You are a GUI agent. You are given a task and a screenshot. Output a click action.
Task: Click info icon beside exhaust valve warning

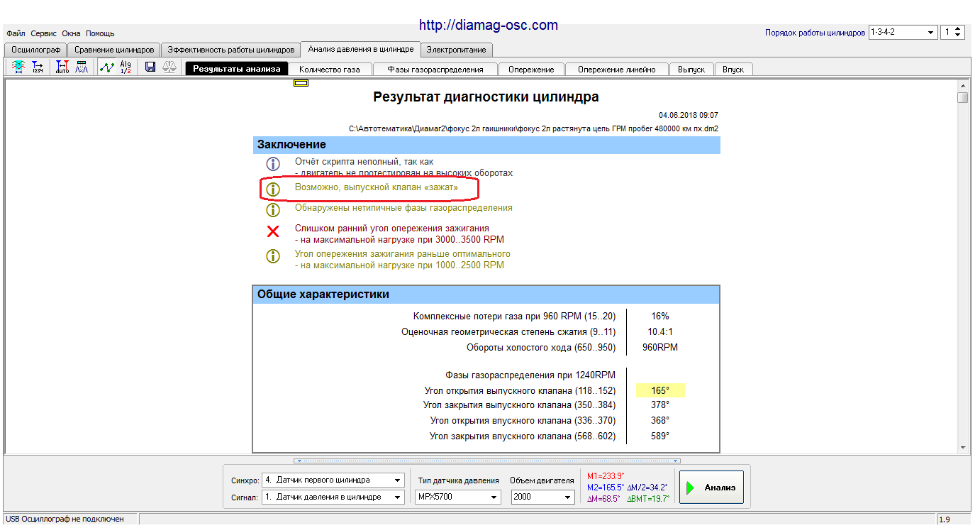pos(273,189)
